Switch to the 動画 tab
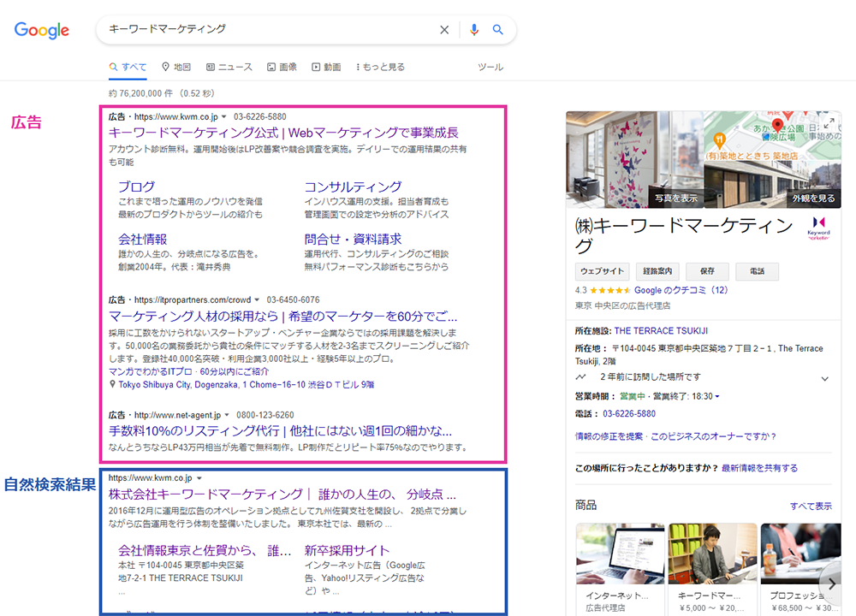 pyautogui.click(x=326, y=67)
